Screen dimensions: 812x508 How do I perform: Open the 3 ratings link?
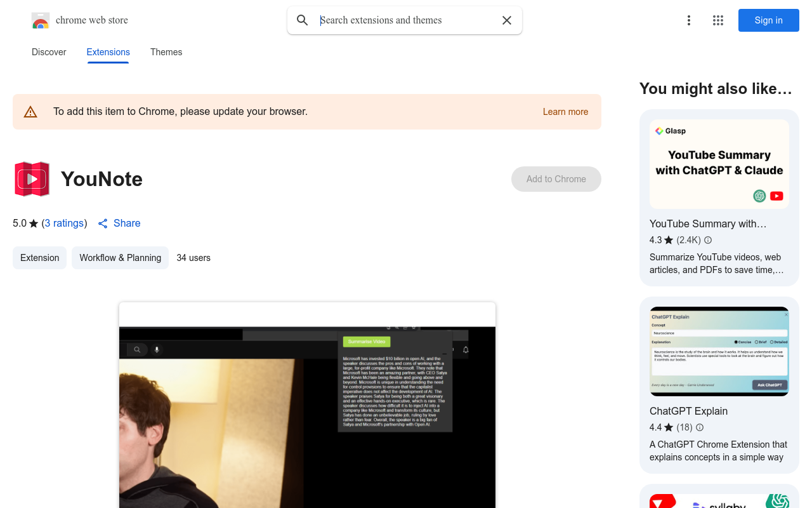click(x=65, y=224)
